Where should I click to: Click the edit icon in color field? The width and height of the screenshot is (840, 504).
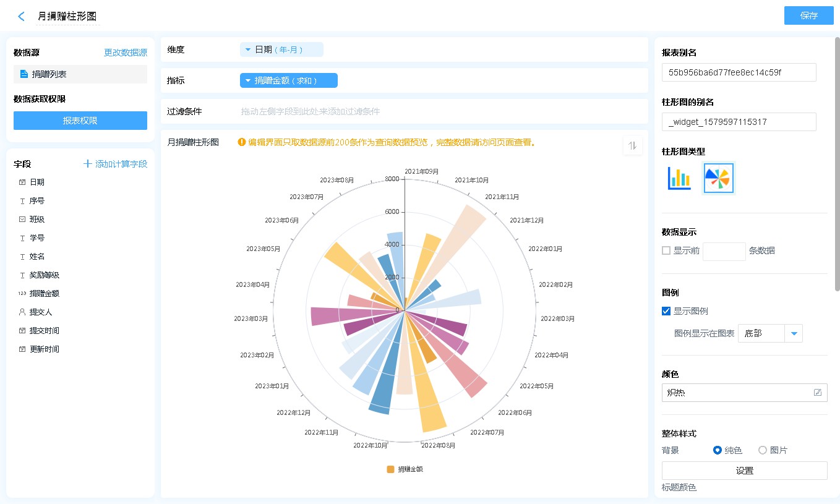coord(817,393)
